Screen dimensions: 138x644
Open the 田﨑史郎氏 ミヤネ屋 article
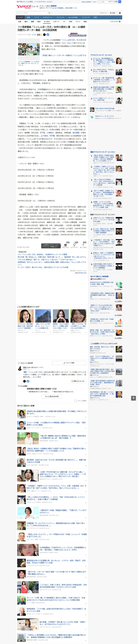pyautogui.click(x=56, y=610)
